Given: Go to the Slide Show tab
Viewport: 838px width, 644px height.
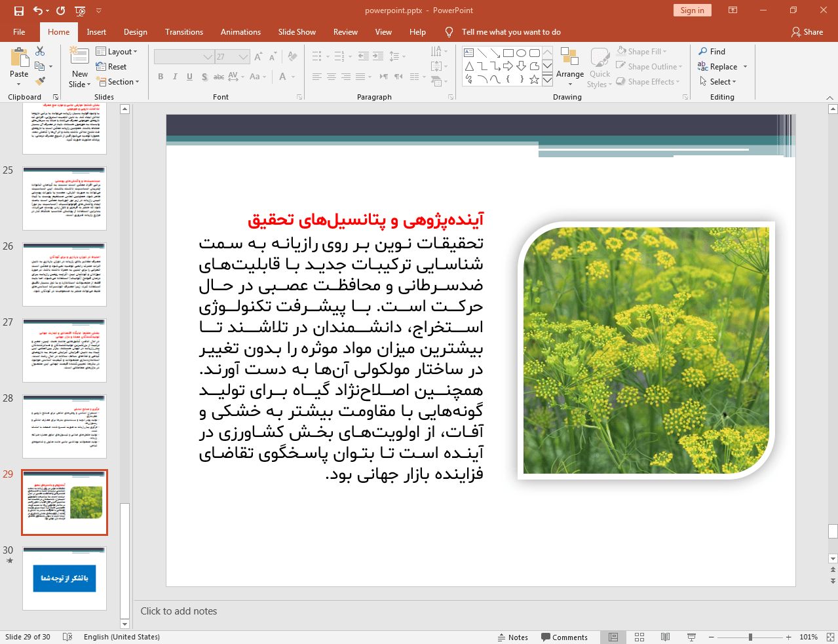Looking at the screenshot, I should tap(297, 32).
